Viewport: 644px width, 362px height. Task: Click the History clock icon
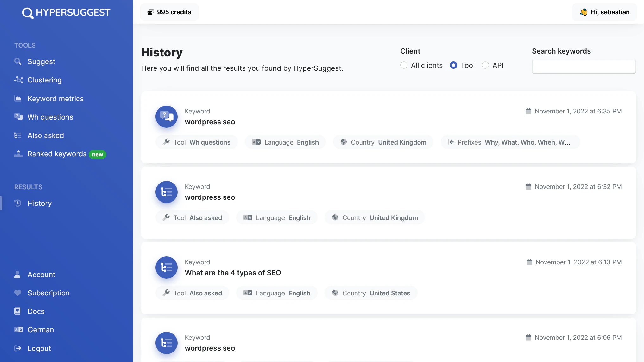[x=18, y=203]
